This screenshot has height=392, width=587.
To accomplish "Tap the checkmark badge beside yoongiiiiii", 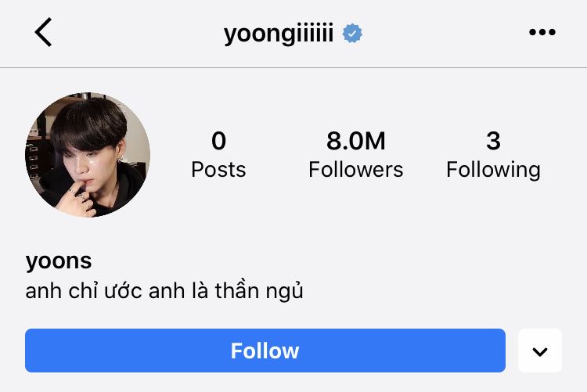I will pyautogui.click(x=352, y=34).
